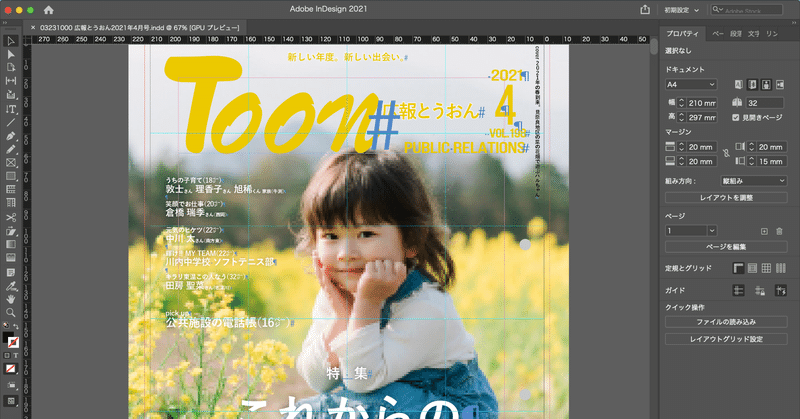
Task: Toggle lock guides icon
Action: coord(760,290)
